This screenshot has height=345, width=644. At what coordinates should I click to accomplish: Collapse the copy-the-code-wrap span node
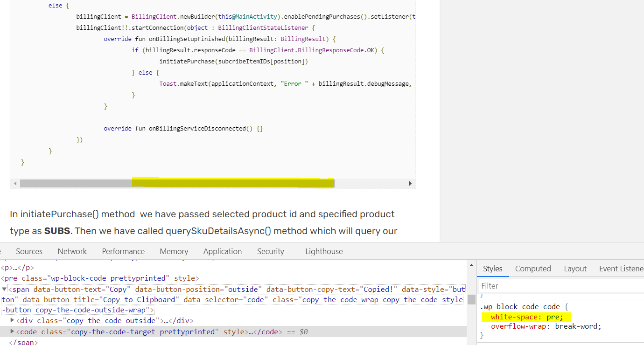pyautogui.click(x=4, y=289)
